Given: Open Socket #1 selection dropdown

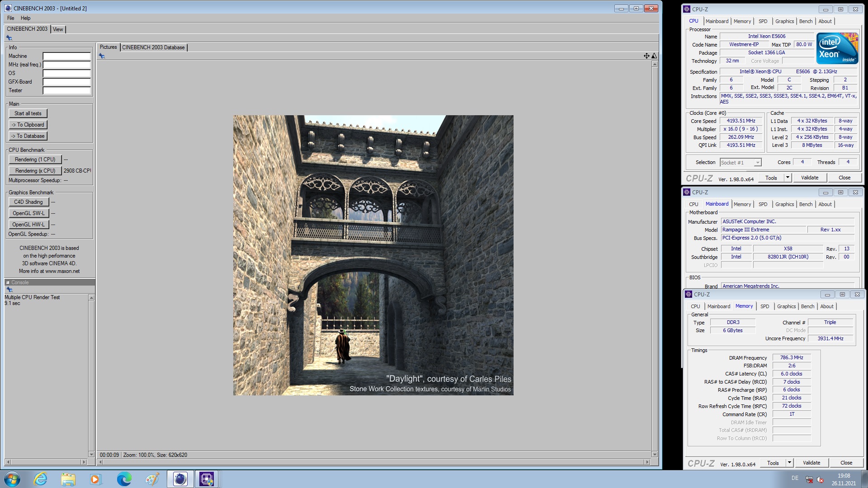Looking at the screenshot, I should 758,163.
